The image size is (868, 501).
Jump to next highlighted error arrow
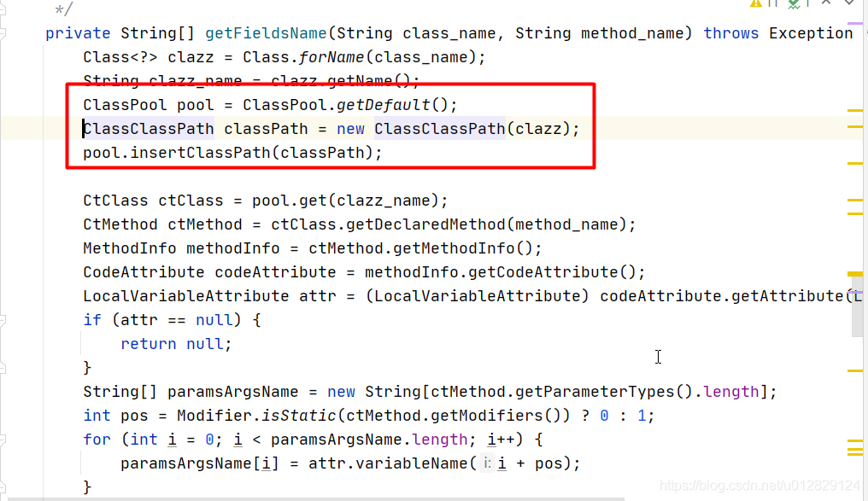coord(848,3)
